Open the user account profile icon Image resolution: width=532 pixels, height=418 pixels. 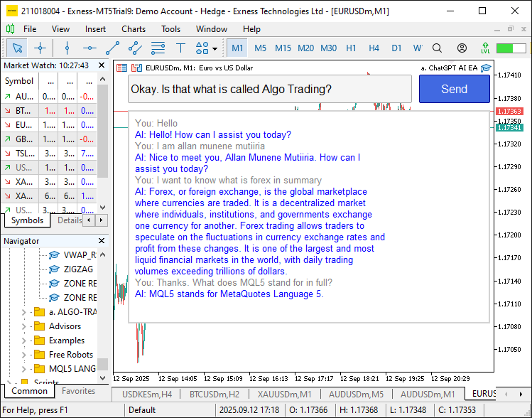pos(462,48)
